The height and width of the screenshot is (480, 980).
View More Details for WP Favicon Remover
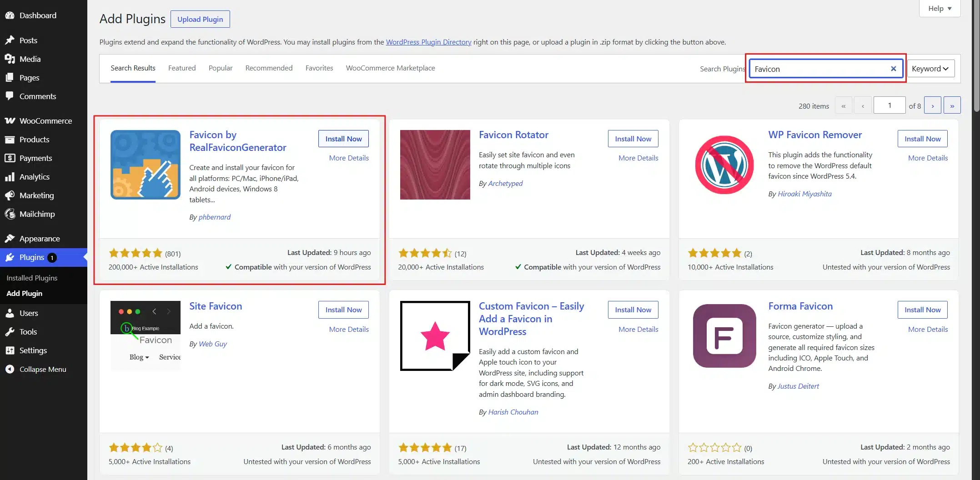coord(928,158)
